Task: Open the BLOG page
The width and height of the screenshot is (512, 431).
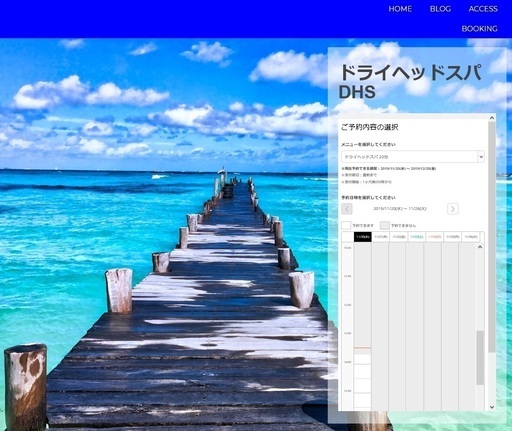Action: click(x=440, y=9)
